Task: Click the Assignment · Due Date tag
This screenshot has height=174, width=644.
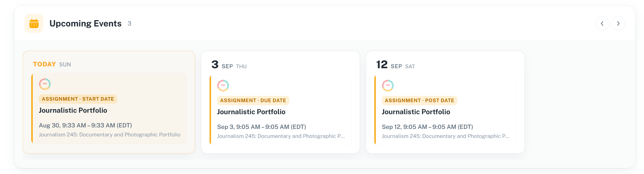Action: [253, 100]
